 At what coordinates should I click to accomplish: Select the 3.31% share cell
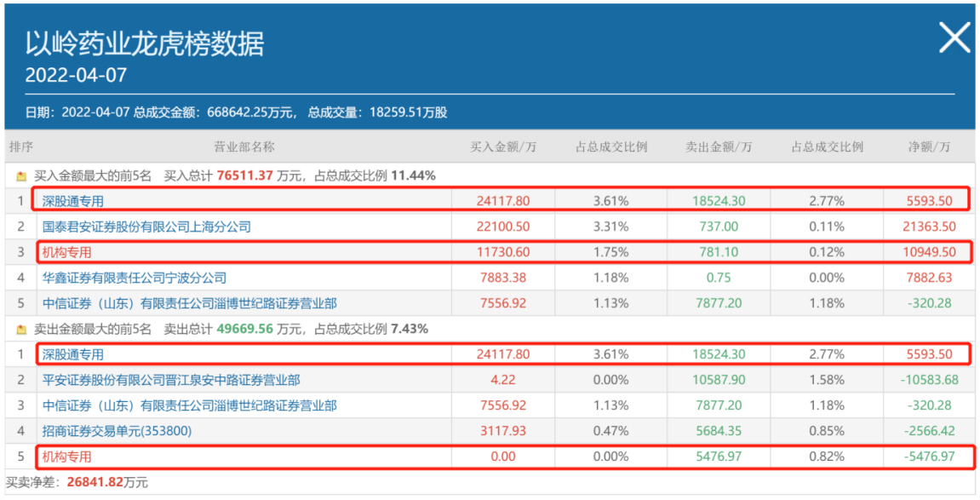611,227
